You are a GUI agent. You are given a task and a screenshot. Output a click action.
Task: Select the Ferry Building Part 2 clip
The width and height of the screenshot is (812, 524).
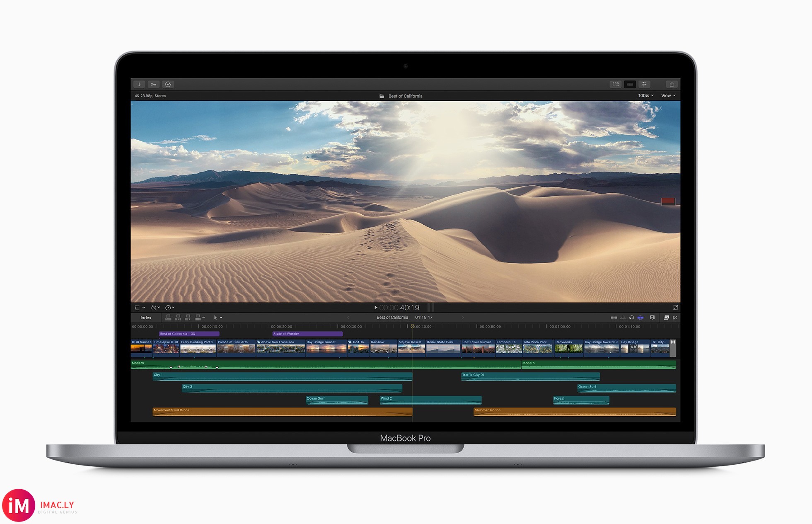click(198, 349)
